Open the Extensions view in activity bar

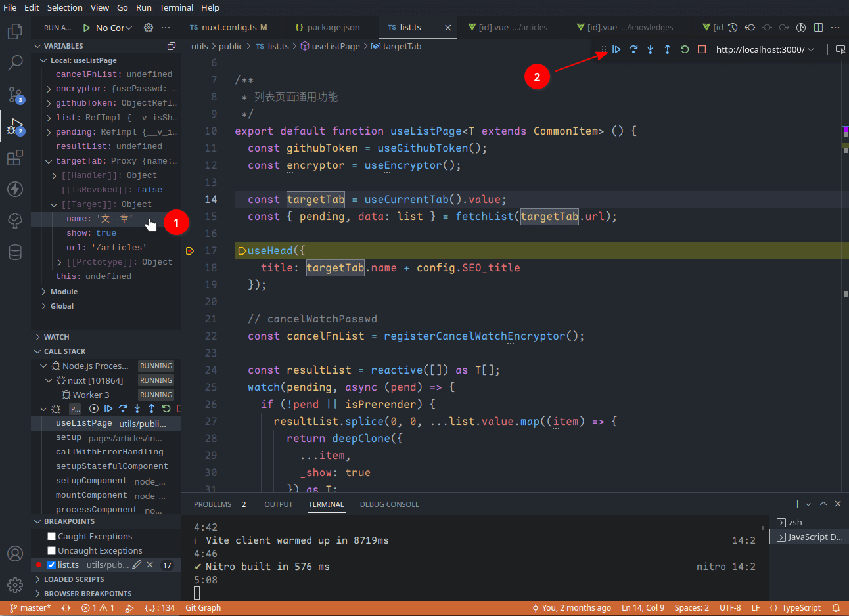click(15, 158)
